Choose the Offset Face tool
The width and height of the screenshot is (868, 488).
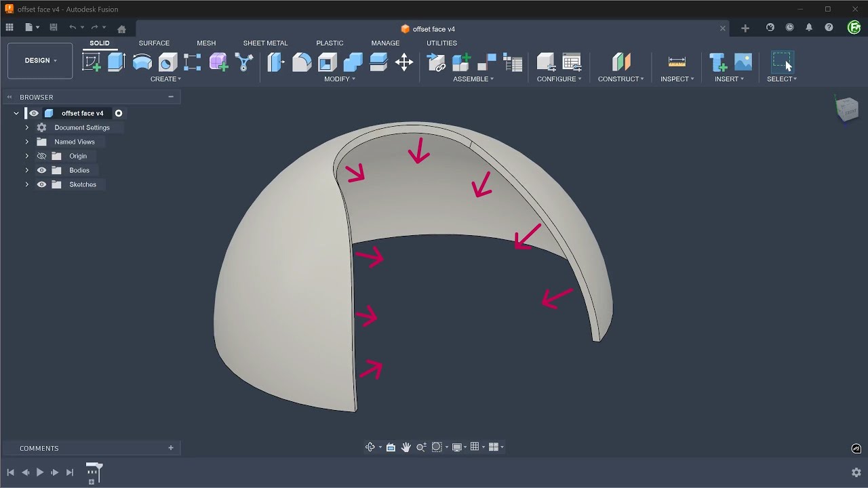378,62
